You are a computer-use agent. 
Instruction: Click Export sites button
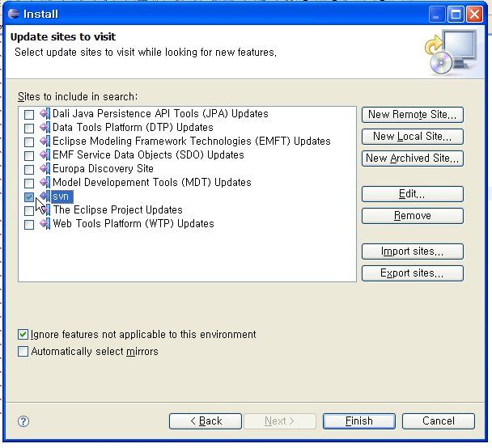point(413,273)
